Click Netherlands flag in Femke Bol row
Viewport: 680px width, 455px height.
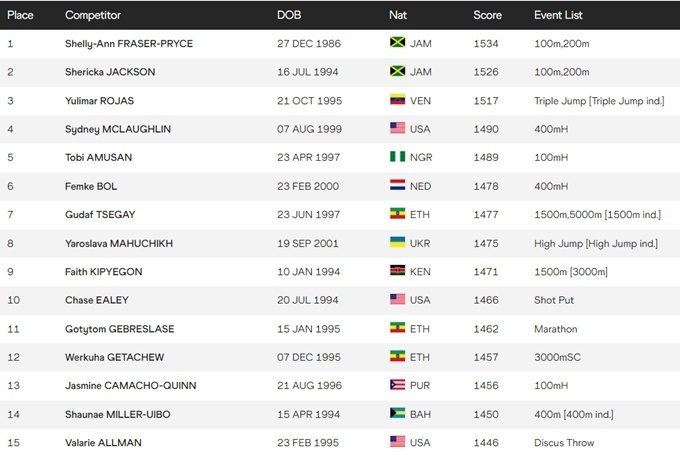pyautogui.click(x=396, y=186)
